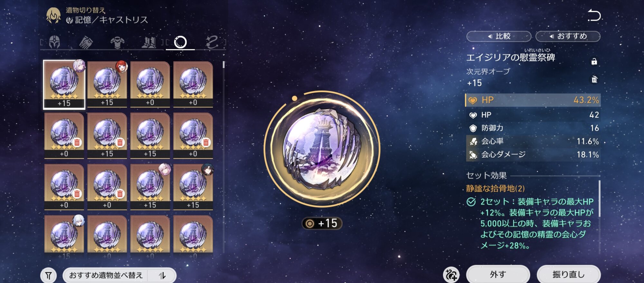Toggle the lock on this relic
Viewport: 644px width, 283px height.
594,62
